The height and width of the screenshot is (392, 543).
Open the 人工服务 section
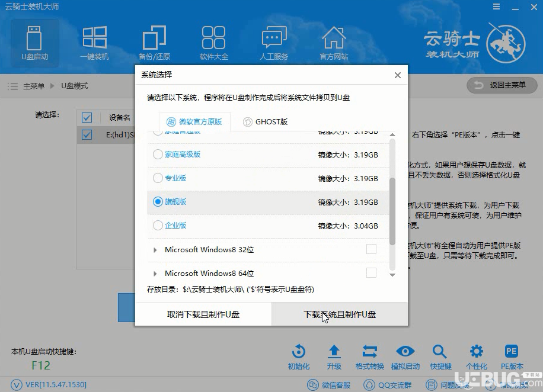pos(274,43)
